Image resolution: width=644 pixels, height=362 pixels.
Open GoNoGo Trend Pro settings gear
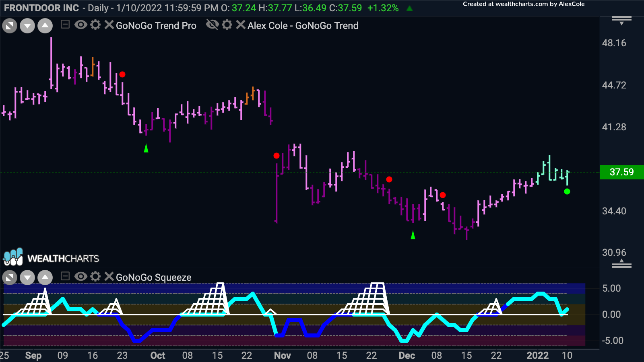click(x=95, y=25)
